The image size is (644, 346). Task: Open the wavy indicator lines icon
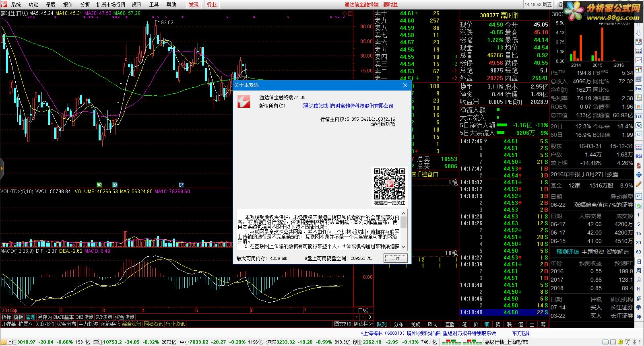(x=639, y=146)
